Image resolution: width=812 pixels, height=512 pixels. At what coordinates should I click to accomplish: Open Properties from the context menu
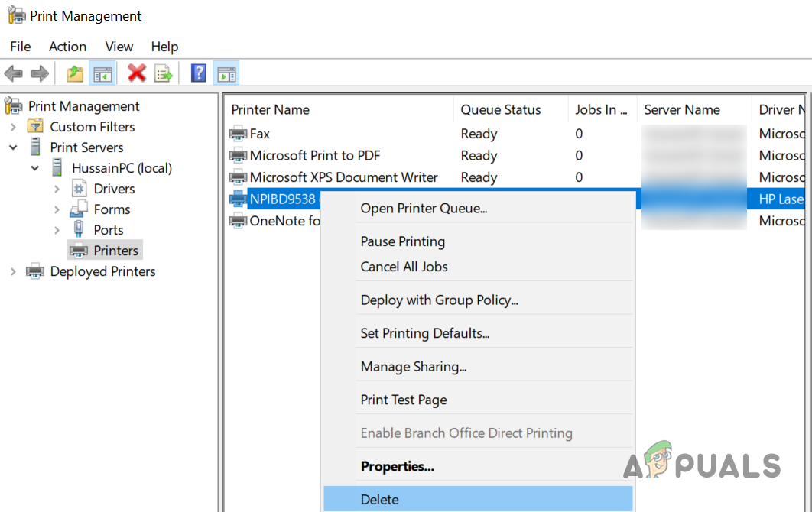(478, 466)
